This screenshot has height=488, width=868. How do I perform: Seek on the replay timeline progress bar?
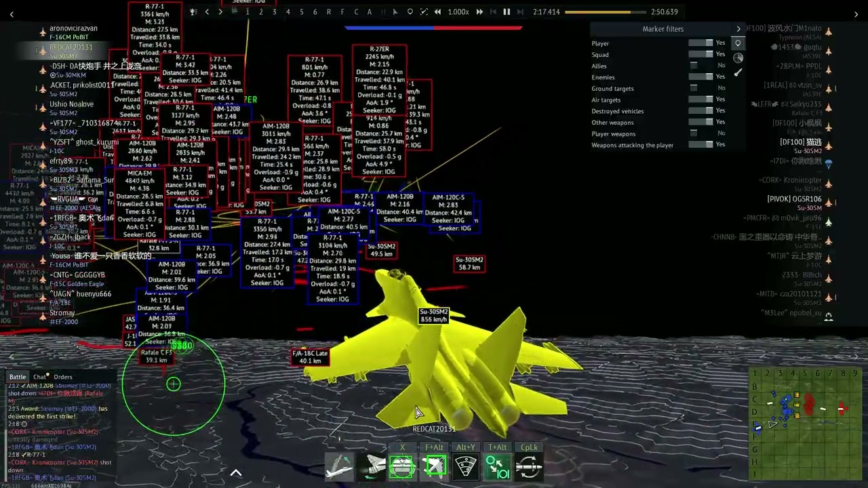(x=604, y=12)
